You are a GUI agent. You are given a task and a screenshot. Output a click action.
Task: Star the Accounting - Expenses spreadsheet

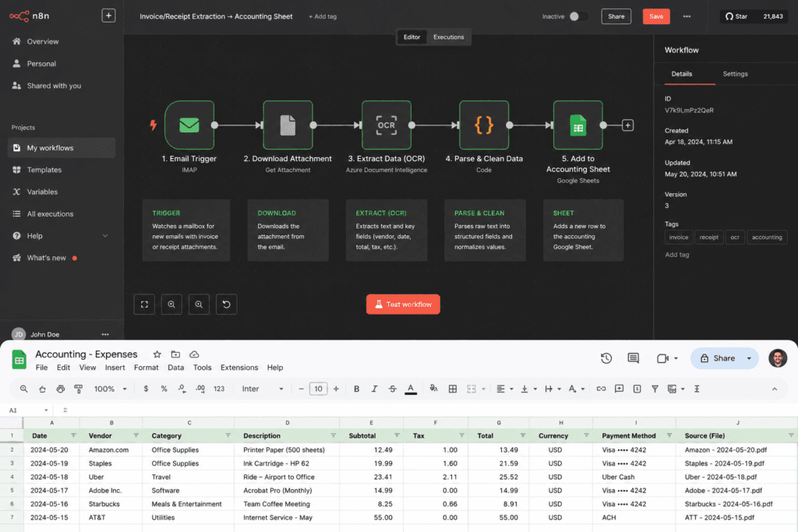click(x=157, y=354)
